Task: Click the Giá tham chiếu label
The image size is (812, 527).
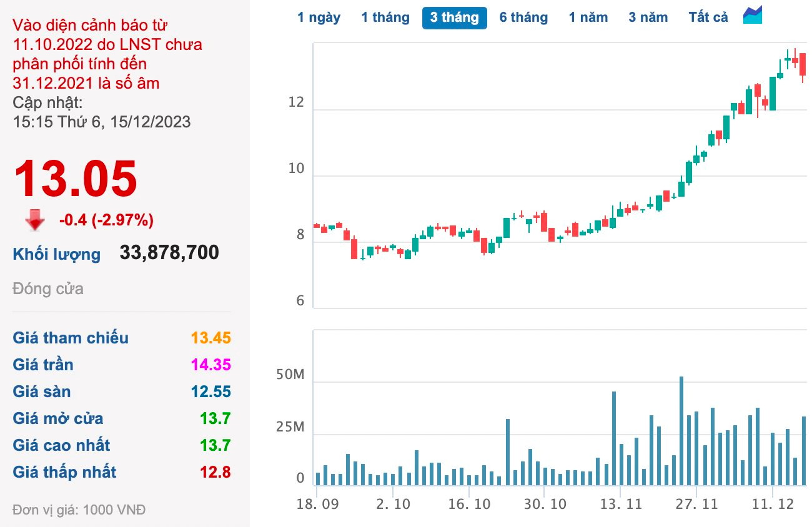Action: click(71, 338)
